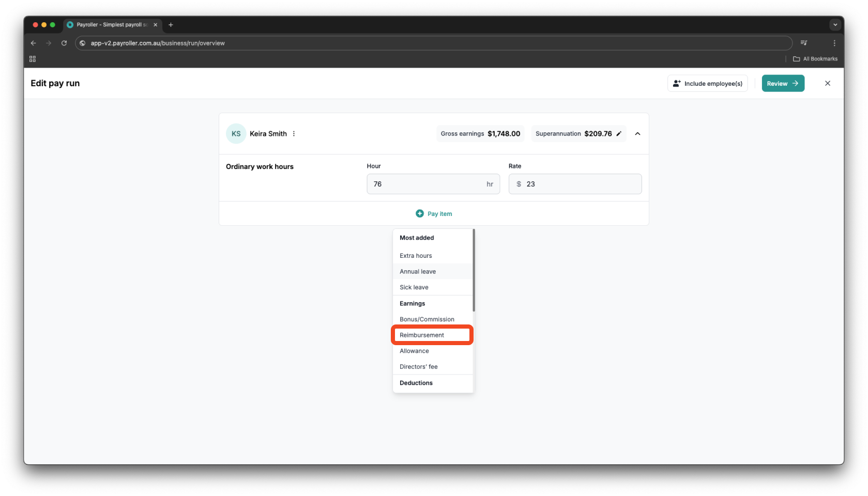Click the site information icon in the address bar
Image resolution: width=868 pixels, height=496 pixels.
tap(82, 43)
